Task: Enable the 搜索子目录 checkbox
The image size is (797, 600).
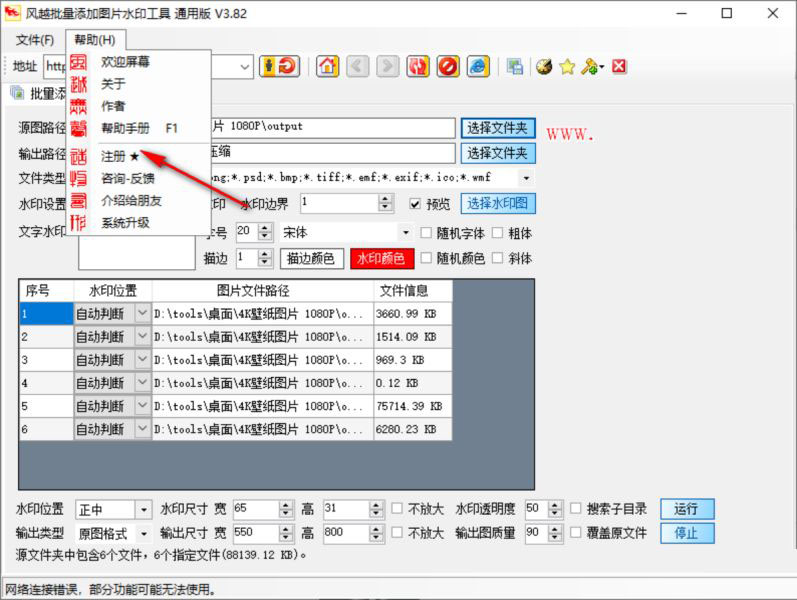Action: point(576,508)
